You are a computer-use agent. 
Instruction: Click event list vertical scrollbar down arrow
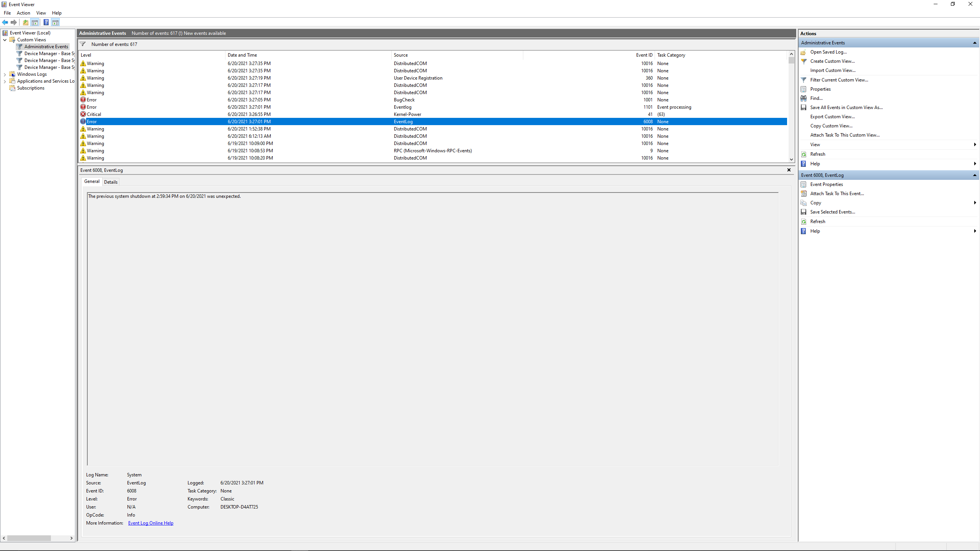click(791, 160)
